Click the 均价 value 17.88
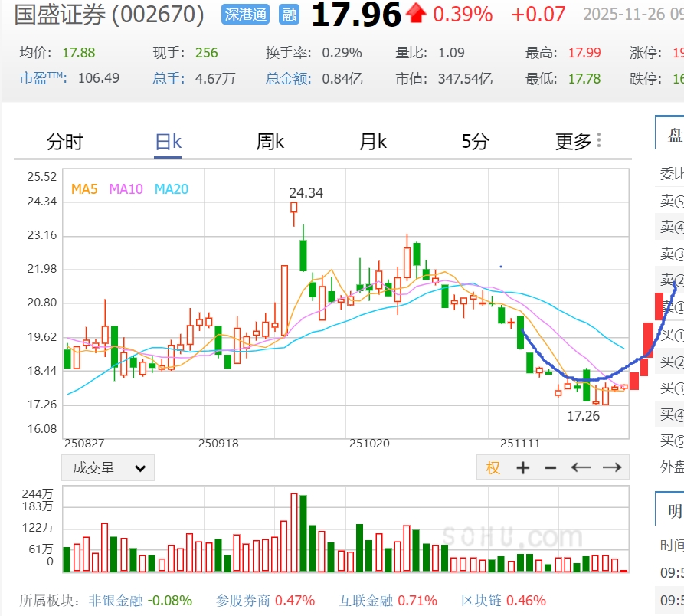684x616 pixels. pyautogui.click(x=79, y=53)
